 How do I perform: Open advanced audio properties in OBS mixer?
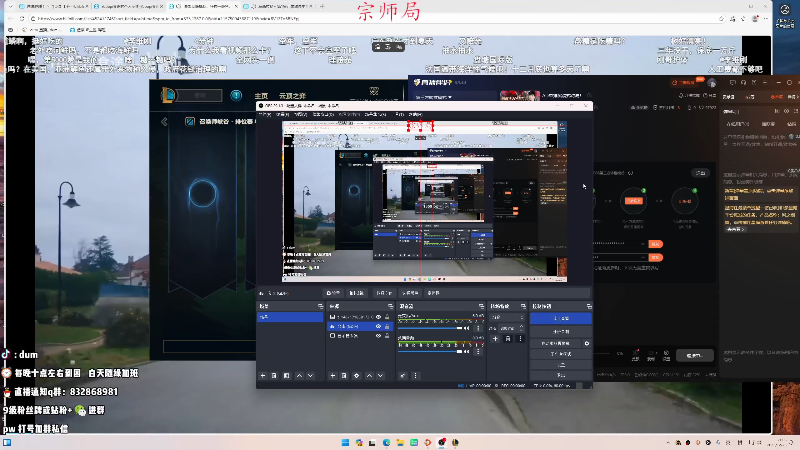[403, 376]
